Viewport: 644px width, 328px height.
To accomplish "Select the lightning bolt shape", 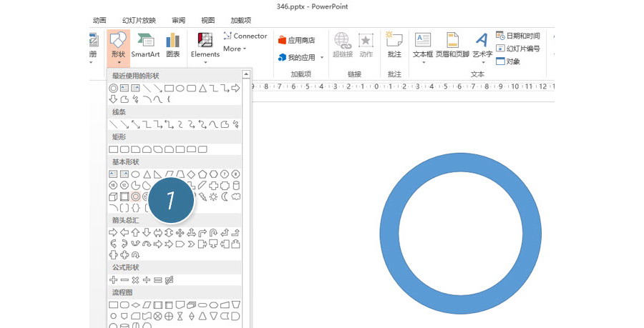I will (x=203, y=197).
